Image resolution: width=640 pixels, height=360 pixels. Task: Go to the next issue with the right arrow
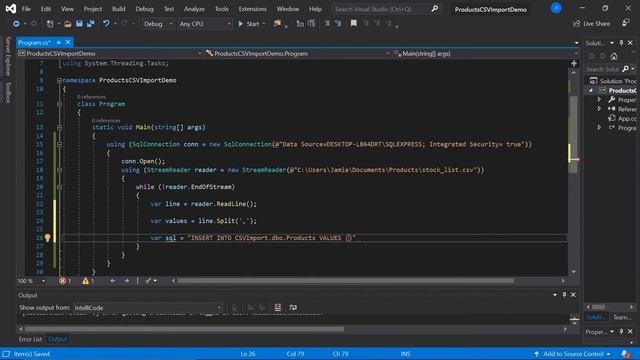127,281
